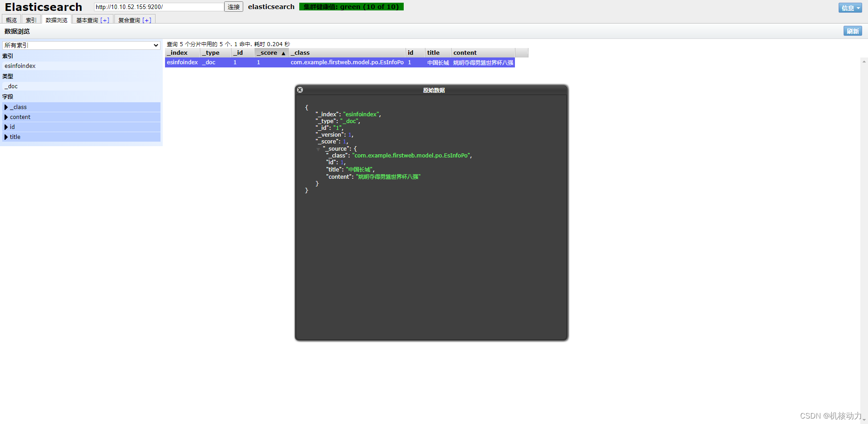Image resolution: width=868 pixels, height=424 pixels.
Task: Open the Indices tab
Action: [31, 20]
